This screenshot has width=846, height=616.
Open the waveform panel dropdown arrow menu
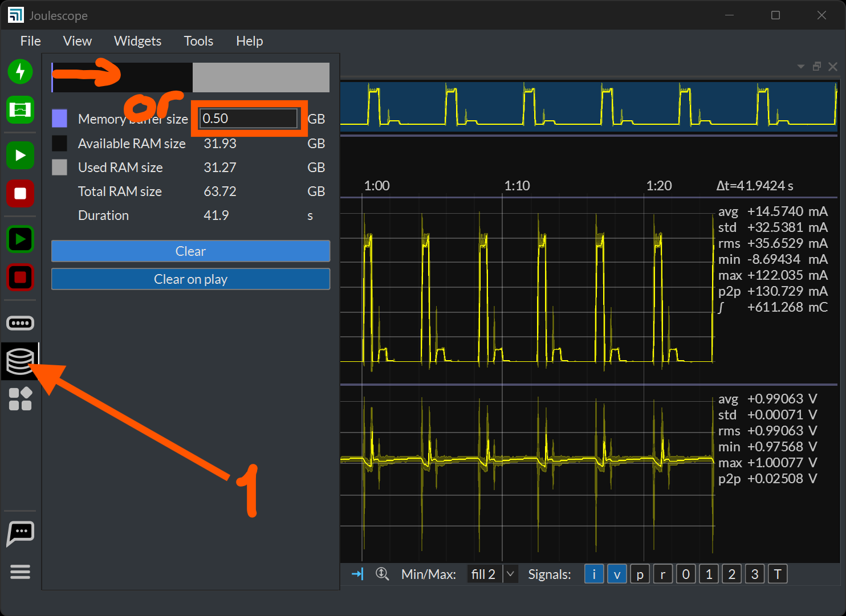(x=801, y=67)
